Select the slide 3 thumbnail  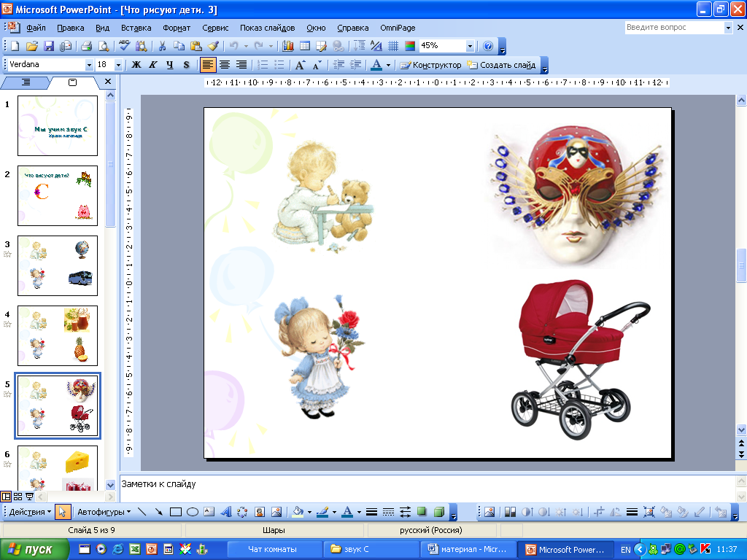click(58, 265)
